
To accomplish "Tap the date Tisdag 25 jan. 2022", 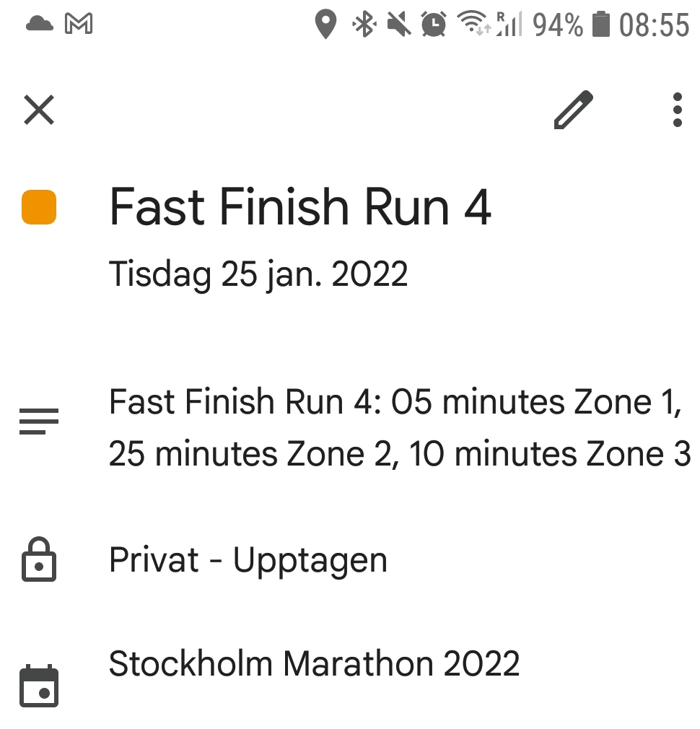I will tap(258, 274).
